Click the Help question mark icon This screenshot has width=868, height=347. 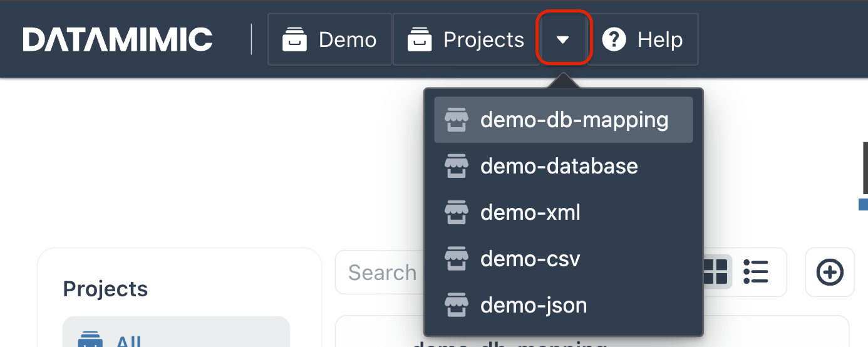pos(614,40)
